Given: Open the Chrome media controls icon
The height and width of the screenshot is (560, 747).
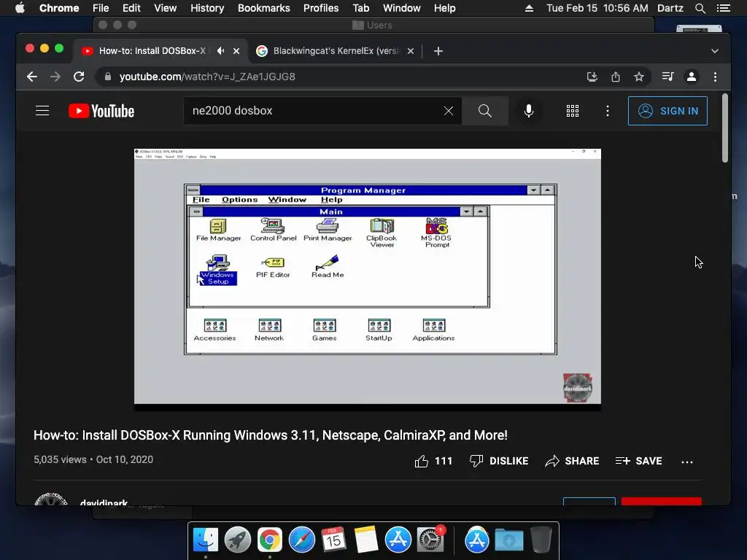Looking at the screenshot, I should (668, 77).
